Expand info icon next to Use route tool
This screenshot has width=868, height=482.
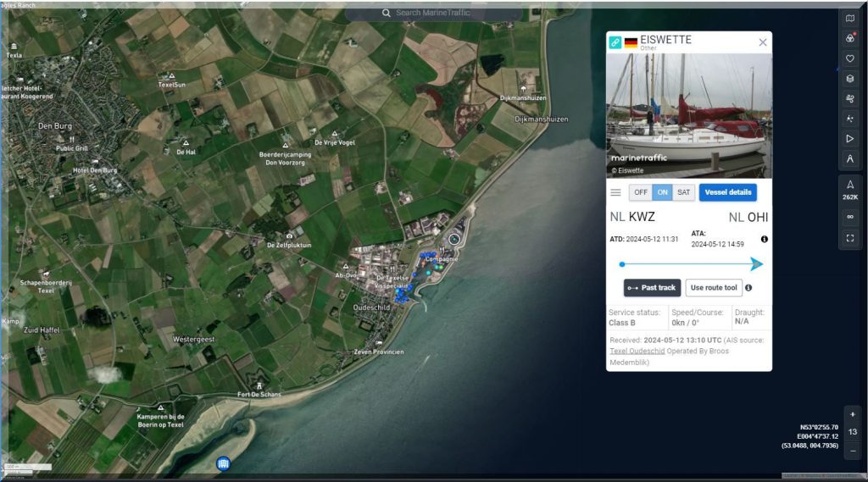(x=748, y=288)
